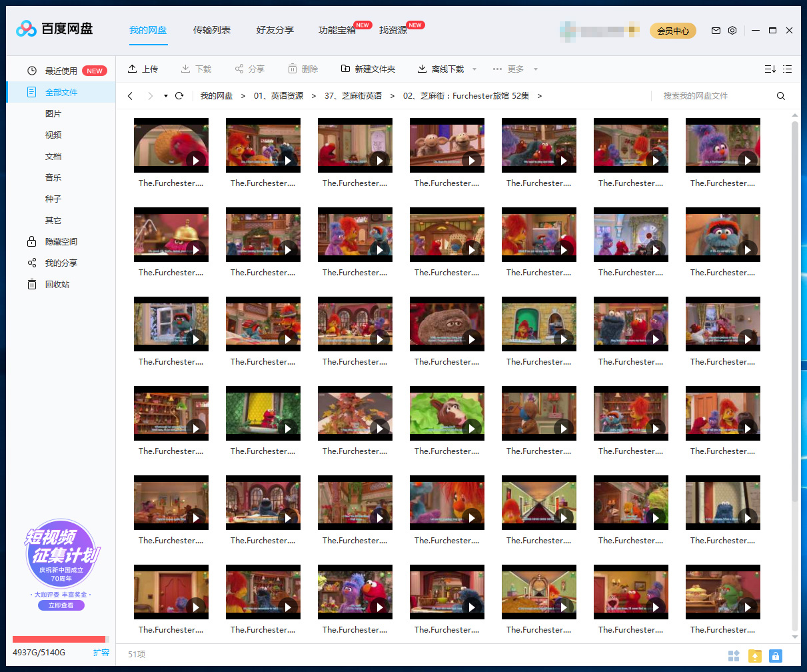The width and height of the screenshot is (807, 672).
Task: Go to the 01、英语资源 breadcrumb folder
Action: (x=279, y=96)
